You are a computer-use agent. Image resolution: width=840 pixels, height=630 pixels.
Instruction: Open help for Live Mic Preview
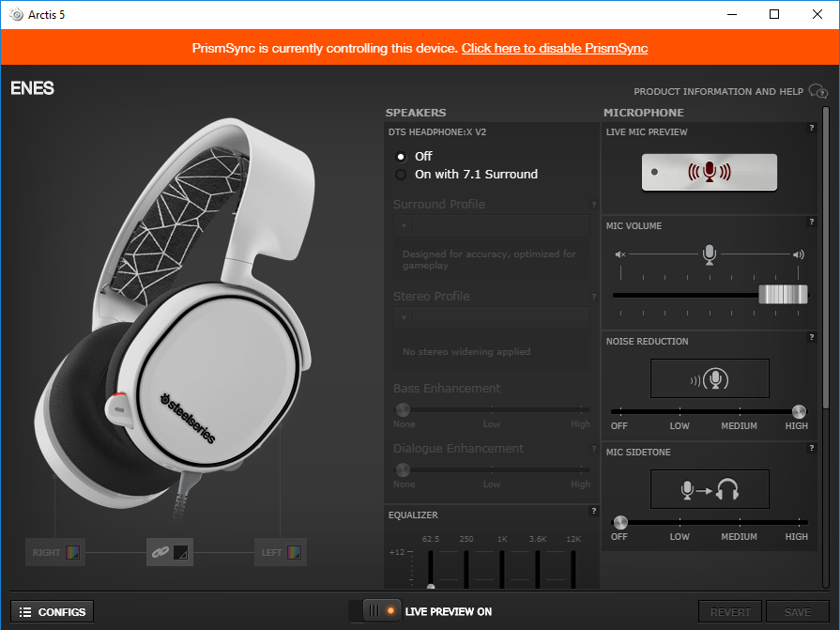pyautogui.click(x=812, y=128)
